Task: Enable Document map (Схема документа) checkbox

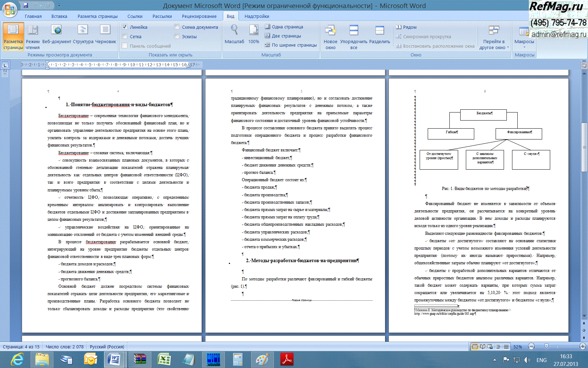Action: click(x=177, y=27)
